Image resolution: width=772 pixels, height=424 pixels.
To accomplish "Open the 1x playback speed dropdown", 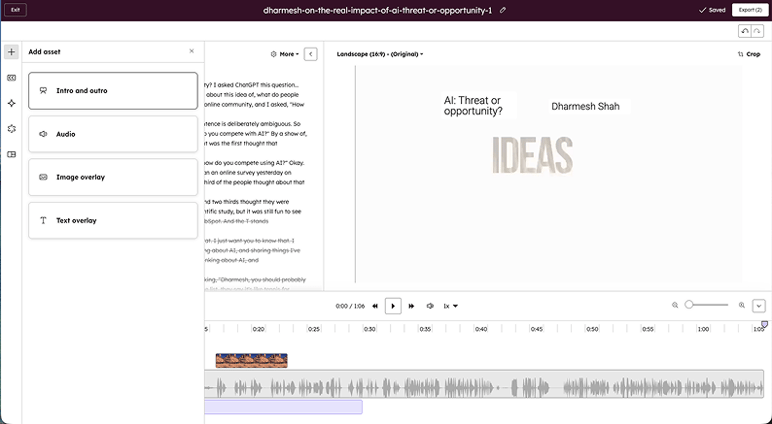I will [x=450, y=306].
